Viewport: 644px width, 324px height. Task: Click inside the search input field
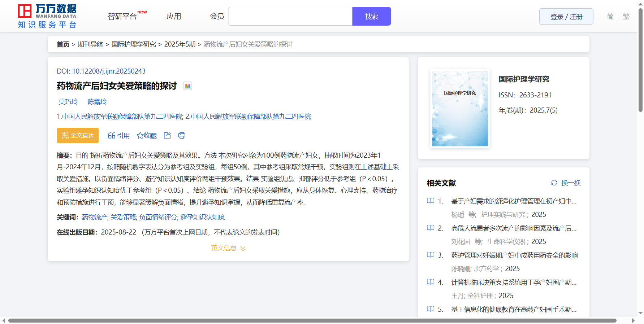point(290,17)
